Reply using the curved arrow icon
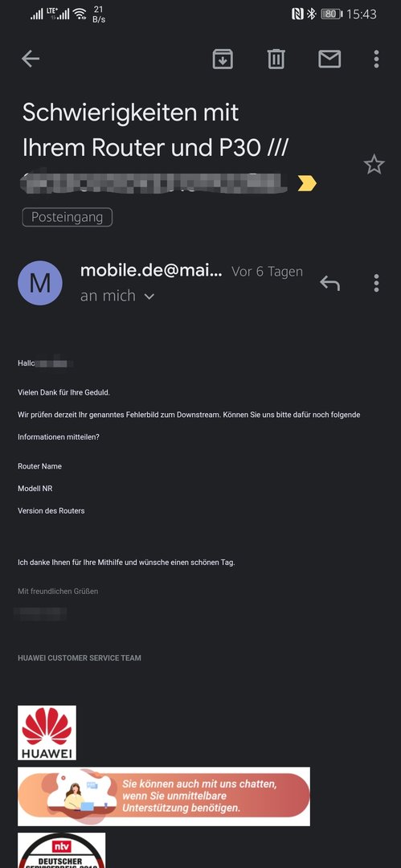 click(329, 283)
